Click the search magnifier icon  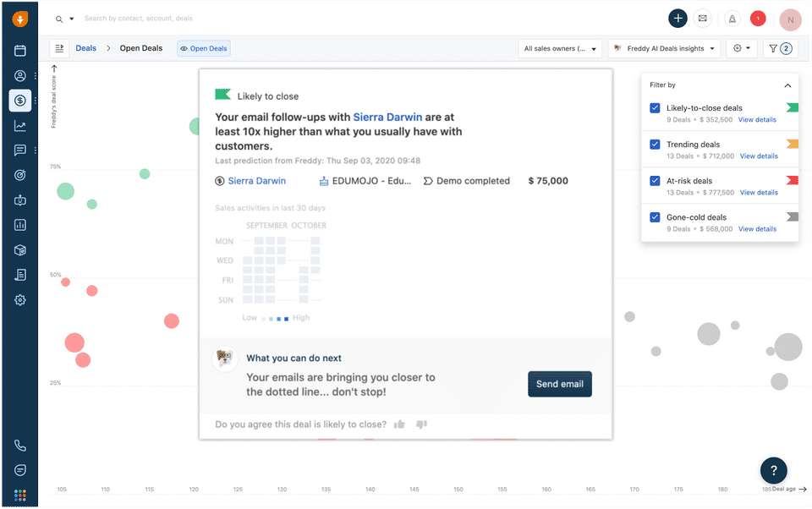(59, 19)
